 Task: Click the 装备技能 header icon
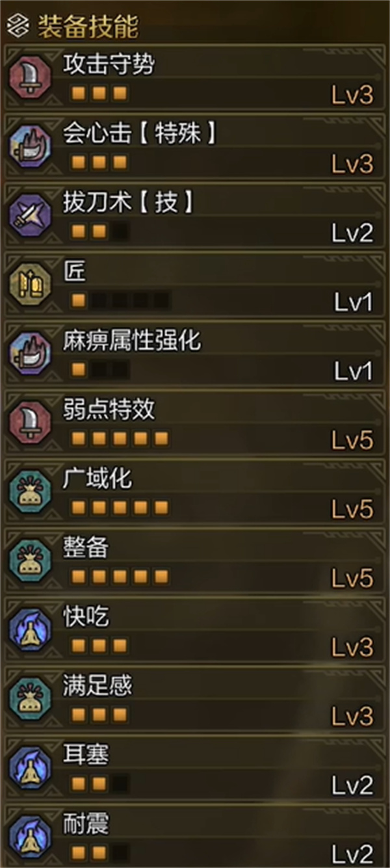pyautogui.click(x=18, y=27)
